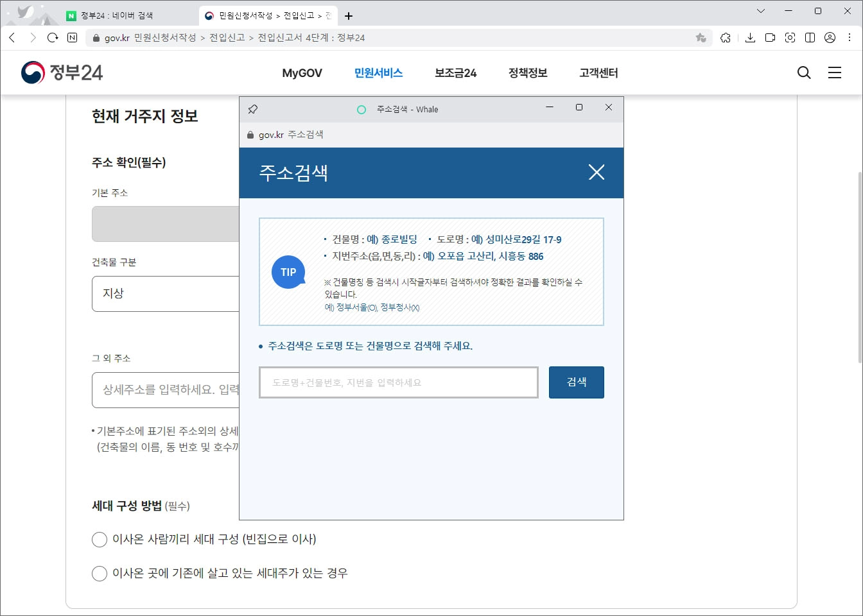Click the pin icon on the 주소검색 popup

(252, 108)
